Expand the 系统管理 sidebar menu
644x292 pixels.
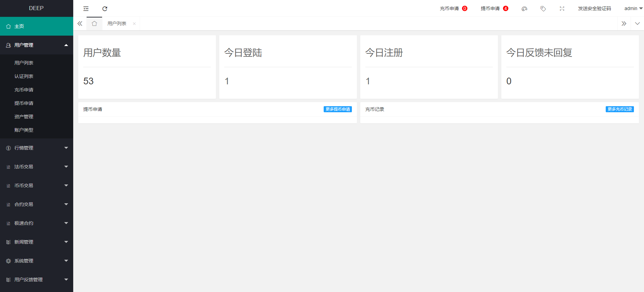click(x=36, y=261)
